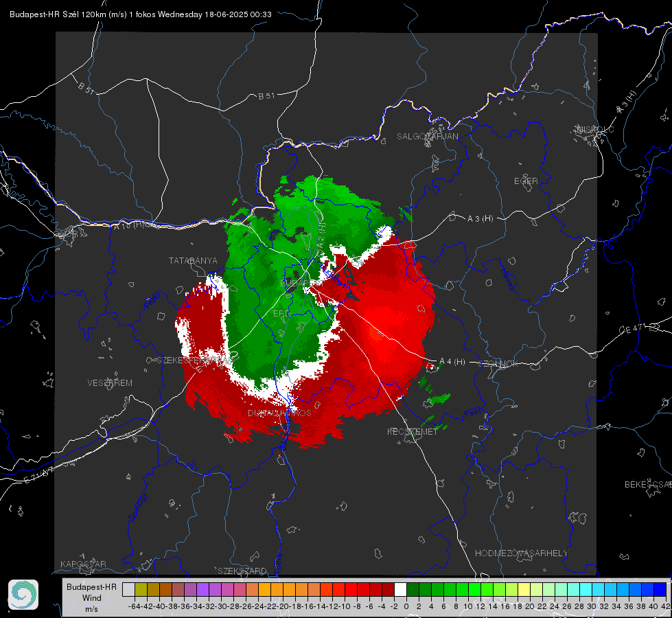672x618 pixels.
Task: Click the SZOLNOK city label
Action: pyautogui.click(x=498, y=364)
